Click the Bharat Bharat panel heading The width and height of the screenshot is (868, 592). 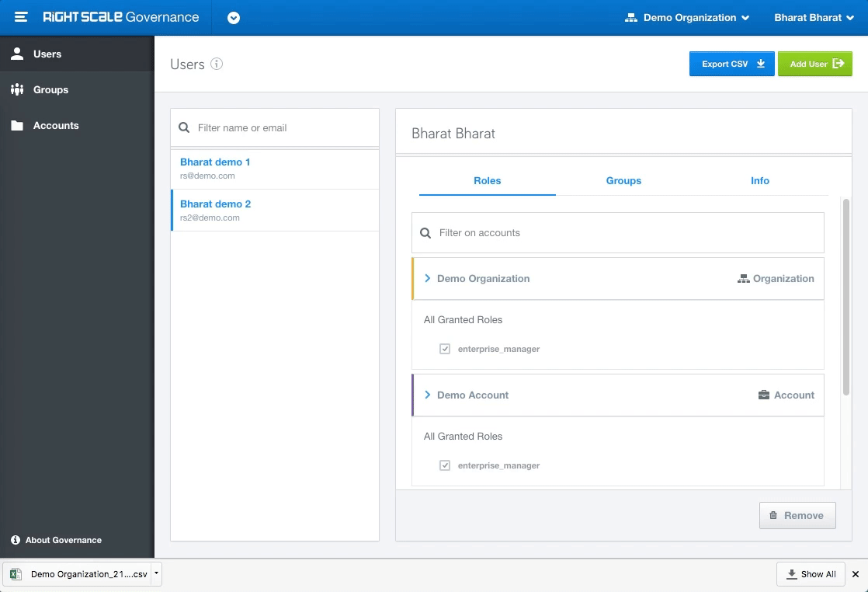453,134
